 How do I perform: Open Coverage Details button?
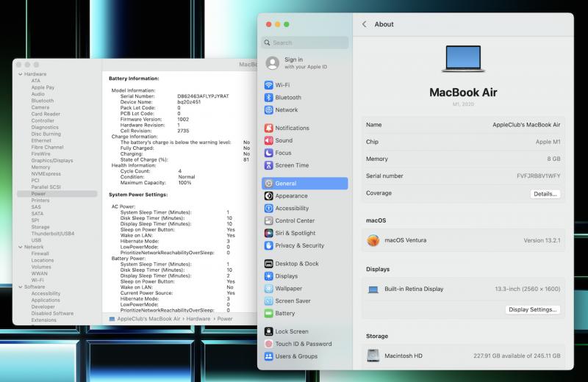point(545,194)
